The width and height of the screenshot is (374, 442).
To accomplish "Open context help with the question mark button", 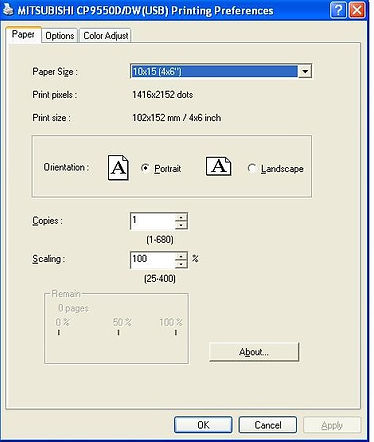I will pos(338,10).
